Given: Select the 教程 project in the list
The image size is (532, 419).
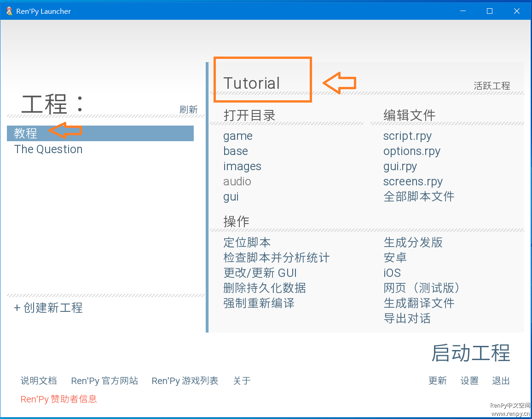Looking at the screenshot, I should point(26,133).
